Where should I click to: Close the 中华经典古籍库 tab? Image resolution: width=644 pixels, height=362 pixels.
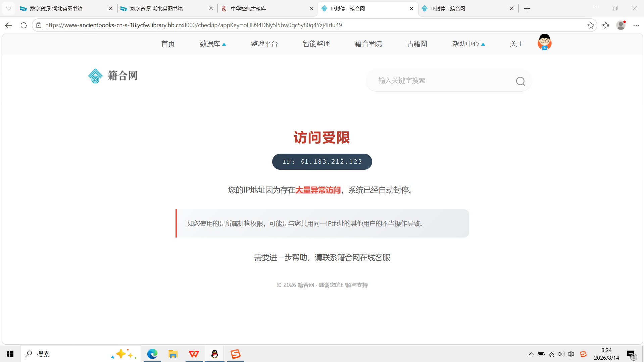[311, 9]
